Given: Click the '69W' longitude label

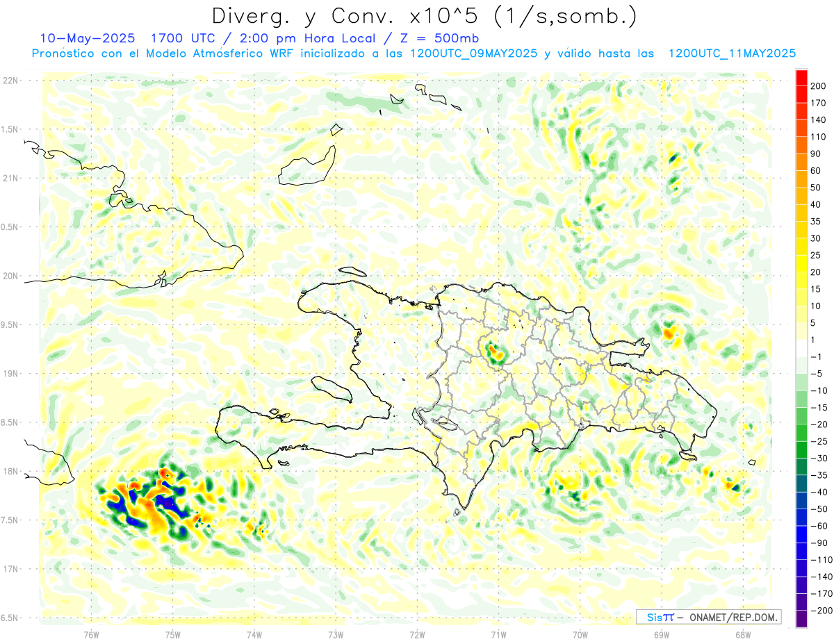Looking at the screenshot, I should coord(662,635).
